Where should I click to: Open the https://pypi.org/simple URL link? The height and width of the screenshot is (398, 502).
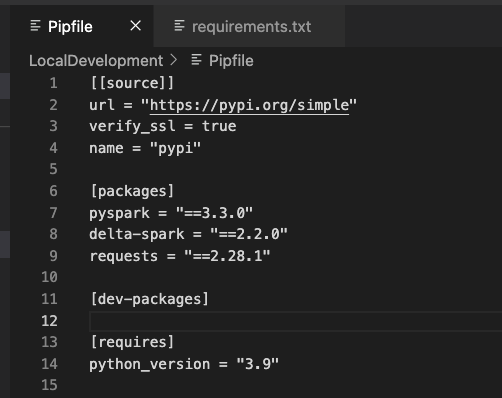[249, 105]
